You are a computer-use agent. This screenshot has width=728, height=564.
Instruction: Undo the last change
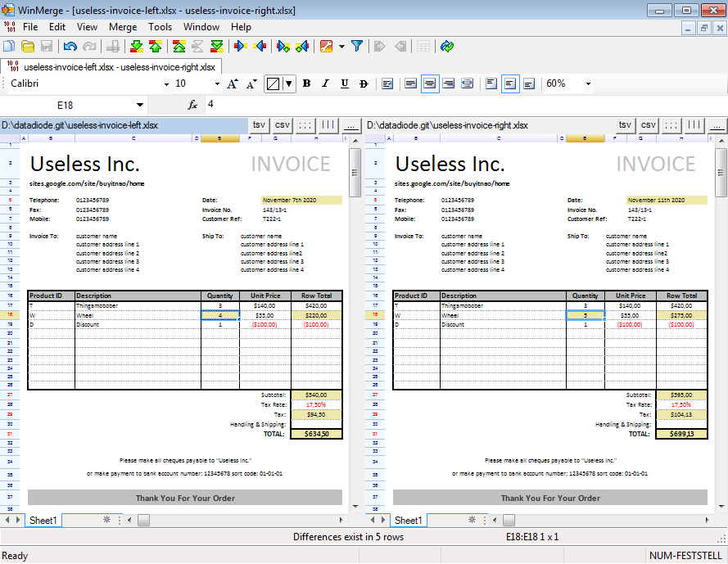tap(70, 46)
